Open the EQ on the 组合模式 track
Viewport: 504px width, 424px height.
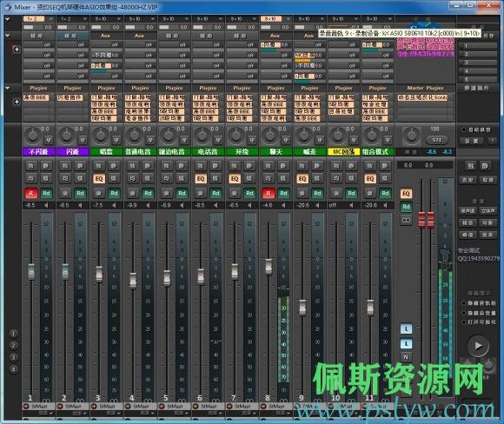pyautogui.click(x=370, y=179)
